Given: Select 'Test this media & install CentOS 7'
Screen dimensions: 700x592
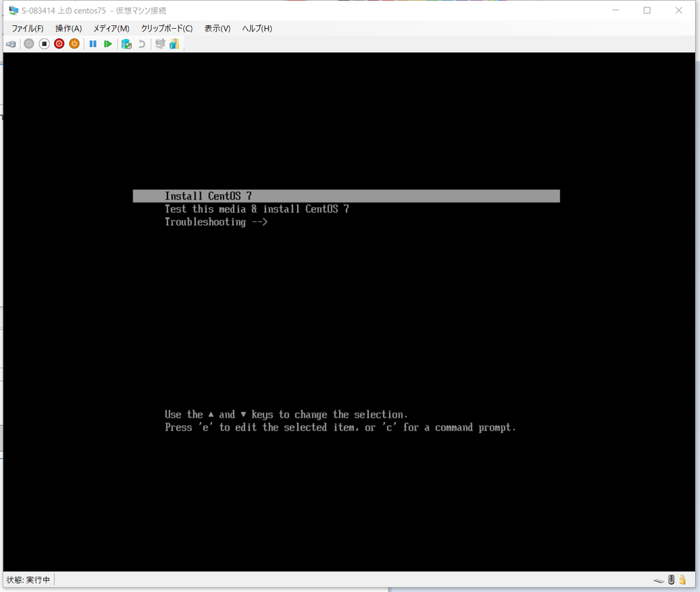Looking at the screenshot, I should [x=257, y=209].
